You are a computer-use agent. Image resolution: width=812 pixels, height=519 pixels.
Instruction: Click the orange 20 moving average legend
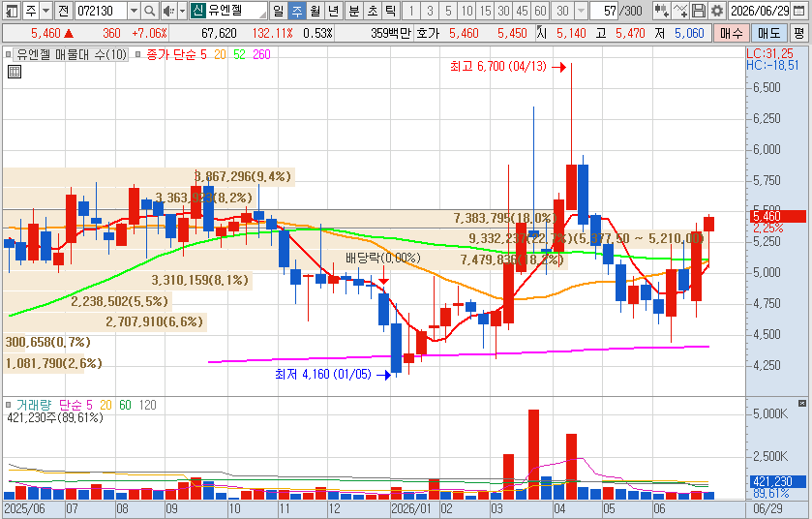click(220, 54)
